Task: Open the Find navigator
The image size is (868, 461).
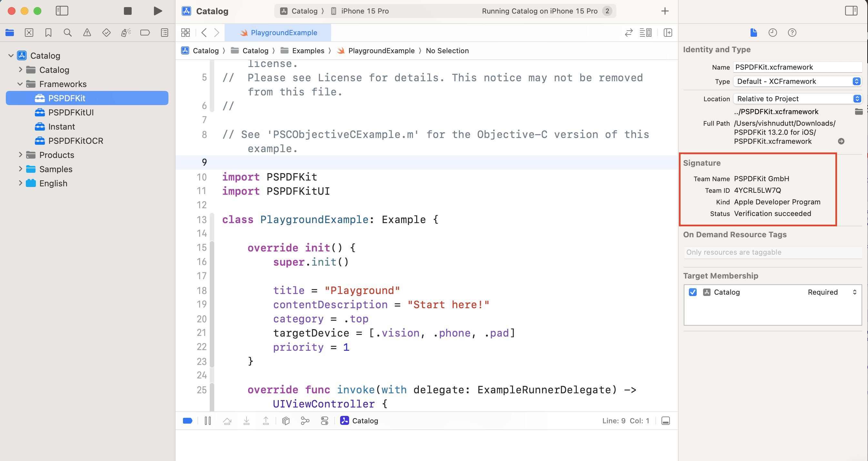Action: (67, 33)
